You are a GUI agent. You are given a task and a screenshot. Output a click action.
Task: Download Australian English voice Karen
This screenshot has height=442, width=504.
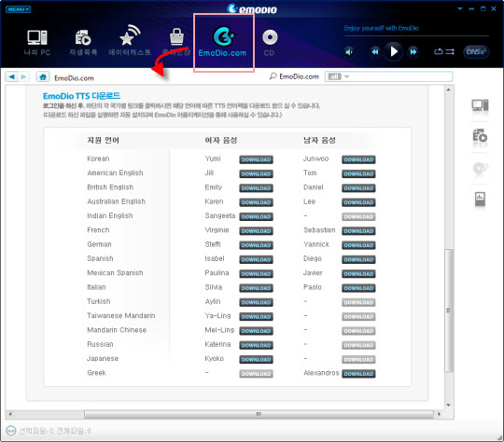tap(256, 202)
